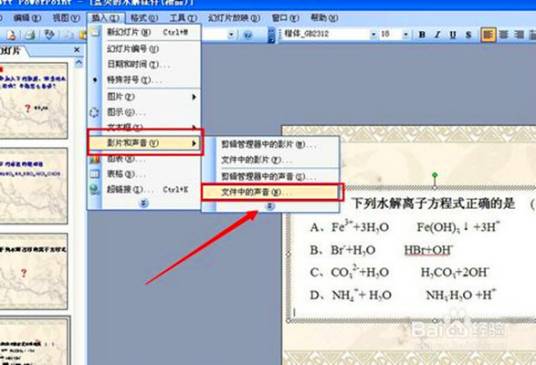536x365 pixels.
Task: Click the toolbar options handle before the font box
Action: (271, 35)
